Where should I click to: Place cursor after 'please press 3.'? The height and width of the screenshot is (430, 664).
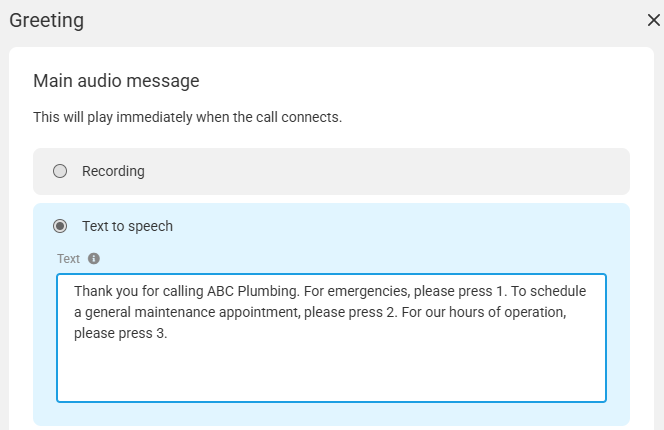pyautogui.click(x=168, y=333)
